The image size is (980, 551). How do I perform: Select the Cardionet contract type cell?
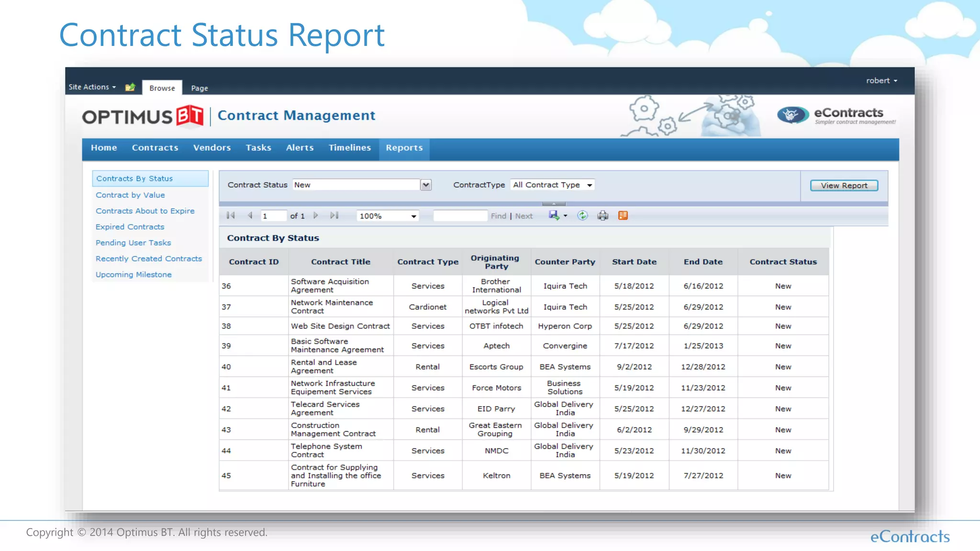[x=428, y=307]
